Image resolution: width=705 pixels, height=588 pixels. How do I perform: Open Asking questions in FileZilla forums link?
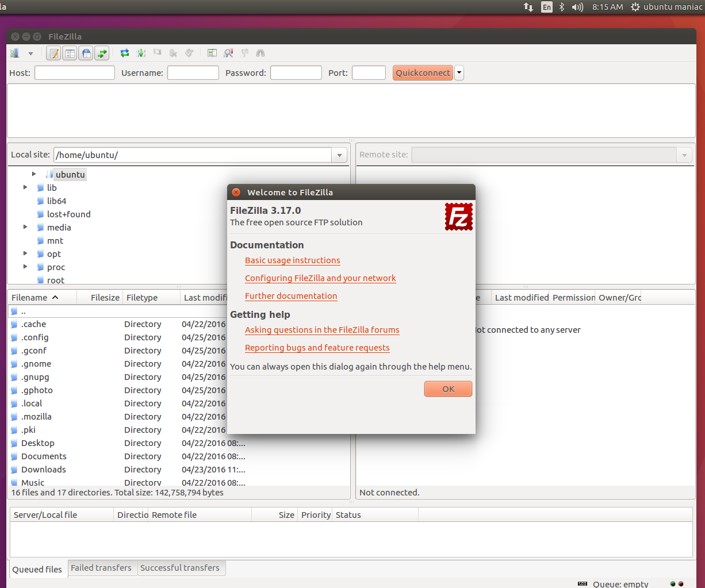click(x=322, y=330)
